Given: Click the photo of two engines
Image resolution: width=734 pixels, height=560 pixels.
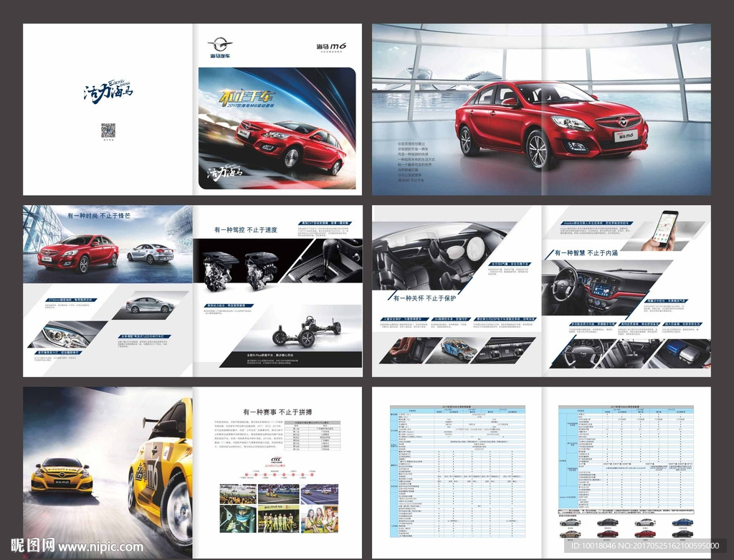Looking at the screenshot, I should pyautogui.click(x=240, y=270).
